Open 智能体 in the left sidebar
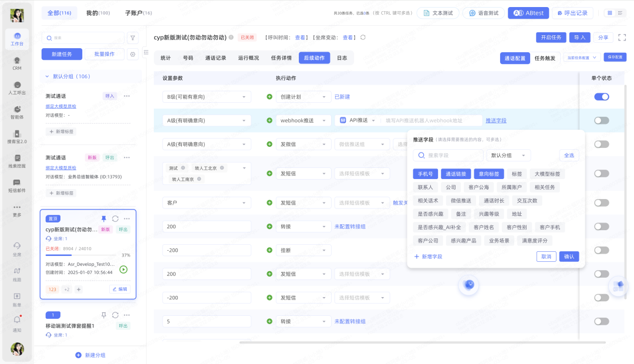This screenshot has width=634, height=364. click(17, 112)
